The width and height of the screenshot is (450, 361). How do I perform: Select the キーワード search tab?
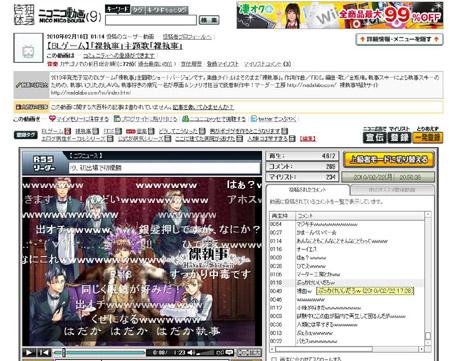click(x=117, y=9)
